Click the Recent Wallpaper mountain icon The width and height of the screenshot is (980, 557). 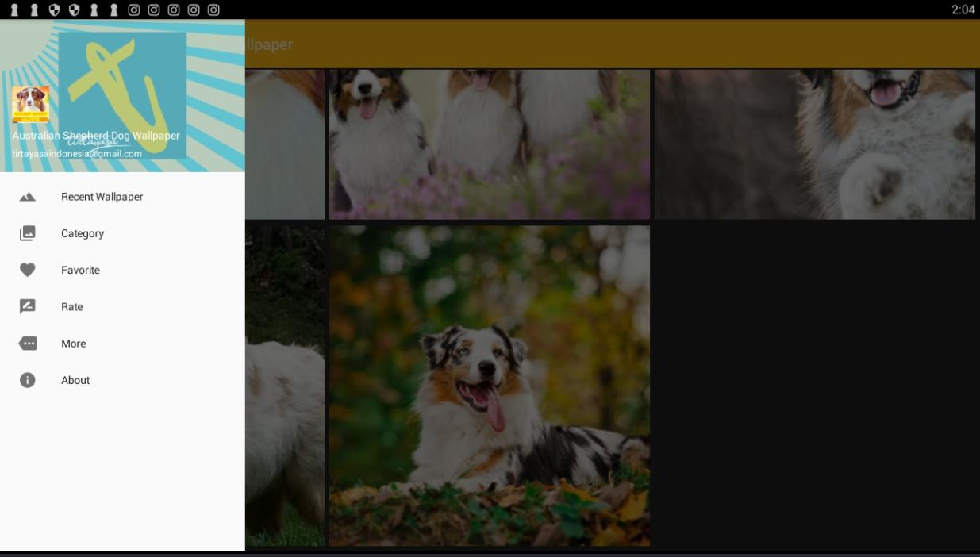27,197
